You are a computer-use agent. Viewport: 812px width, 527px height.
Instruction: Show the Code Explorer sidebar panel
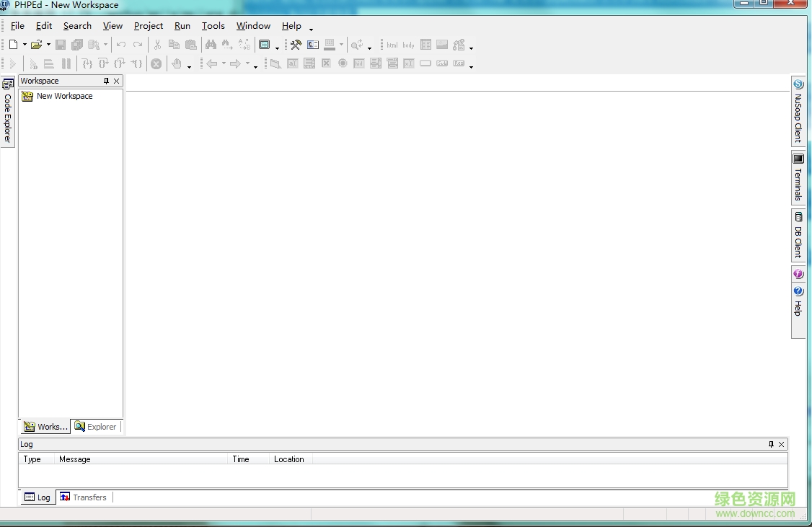click(6, 115)
